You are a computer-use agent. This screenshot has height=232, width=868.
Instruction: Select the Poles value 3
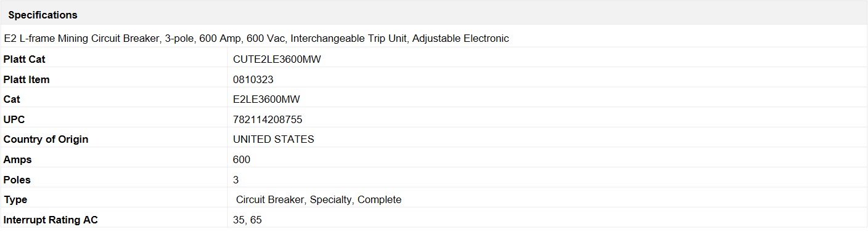click(236, 180)
